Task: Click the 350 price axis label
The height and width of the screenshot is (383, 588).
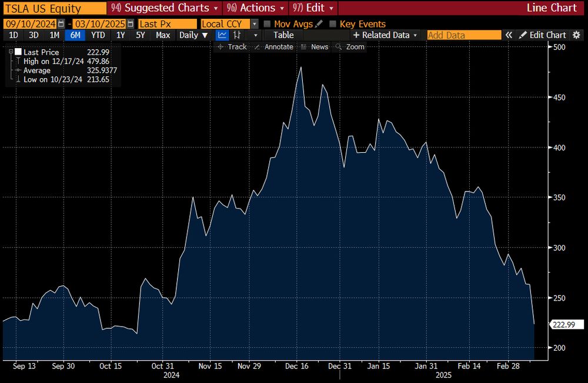Action: (x=559, y=197)
